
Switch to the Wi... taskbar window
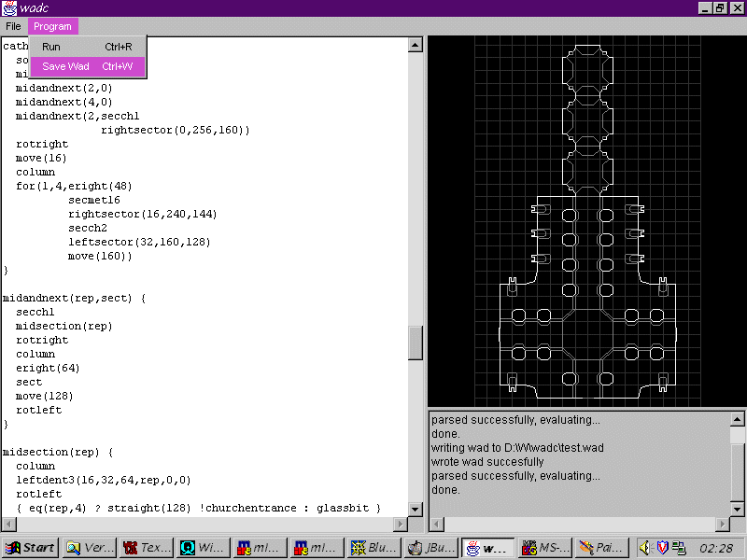pos(204,548)
